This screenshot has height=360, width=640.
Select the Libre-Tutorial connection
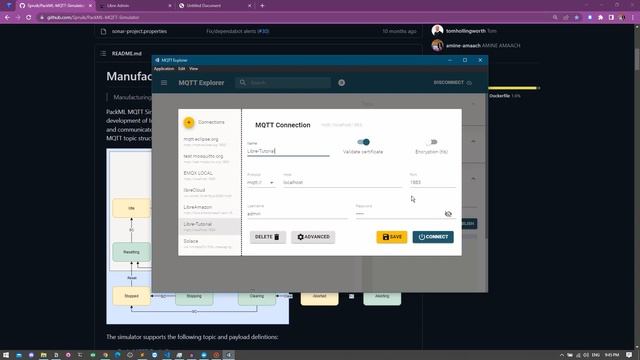coord(209,227)
